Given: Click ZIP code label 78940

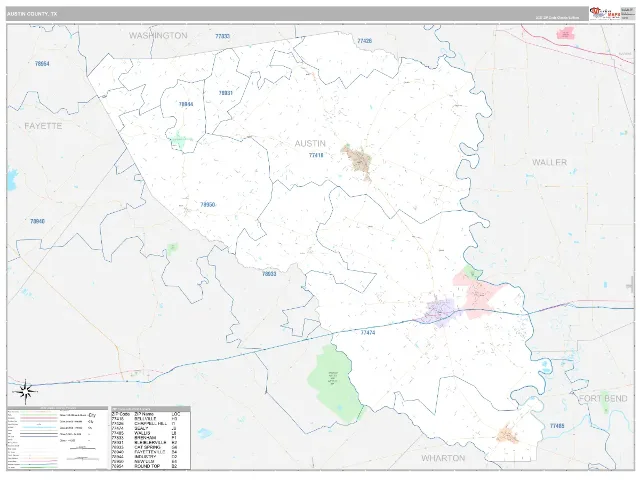Looking at the screenshot, I should coord(38,221).
